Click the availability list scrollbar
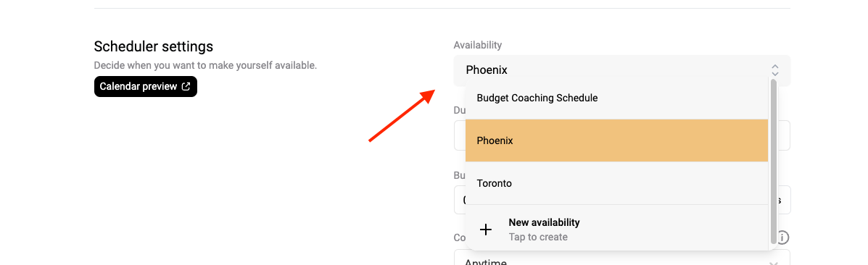 [773, 161]
